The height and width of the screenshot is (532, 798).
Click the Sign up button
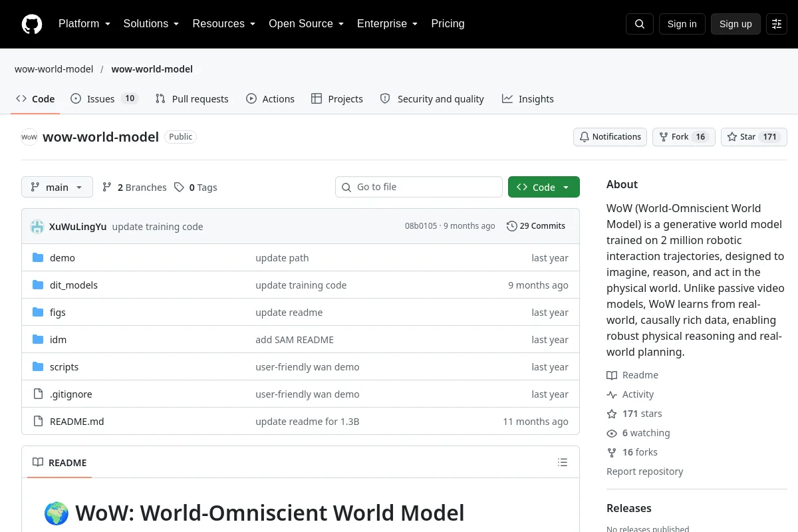(x=735, y=24)
